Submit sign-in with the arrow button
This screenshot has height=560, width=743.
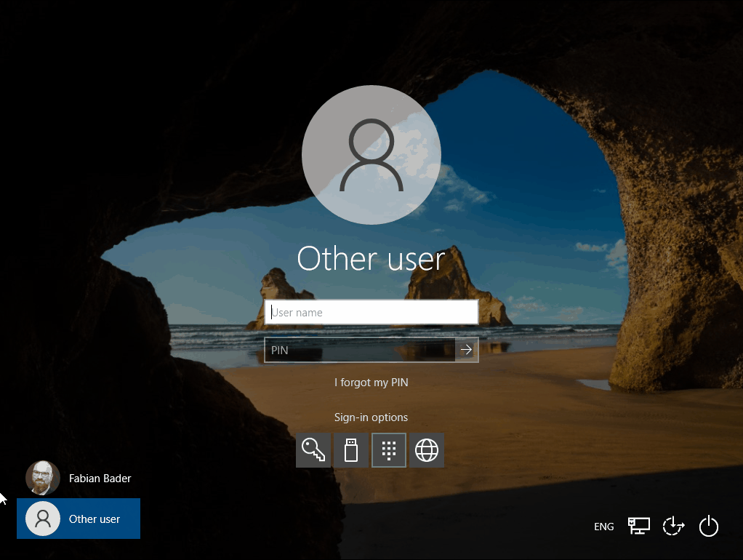(x=466, y=349)
